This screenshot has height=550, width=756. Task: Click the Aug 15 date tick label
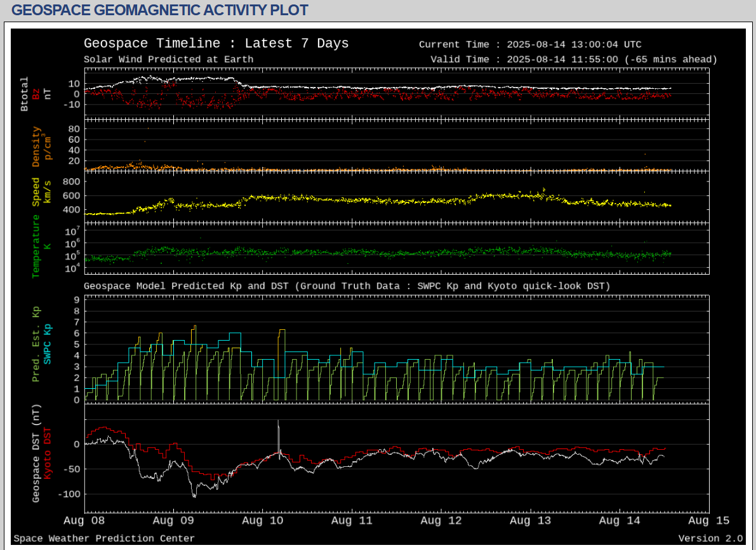pos(708,521)
